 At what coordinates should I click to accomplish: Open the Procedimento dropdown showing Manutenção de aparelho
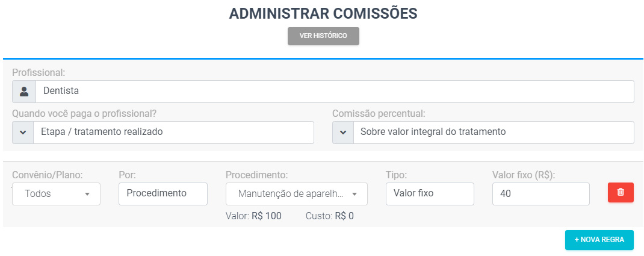point(297,193)
